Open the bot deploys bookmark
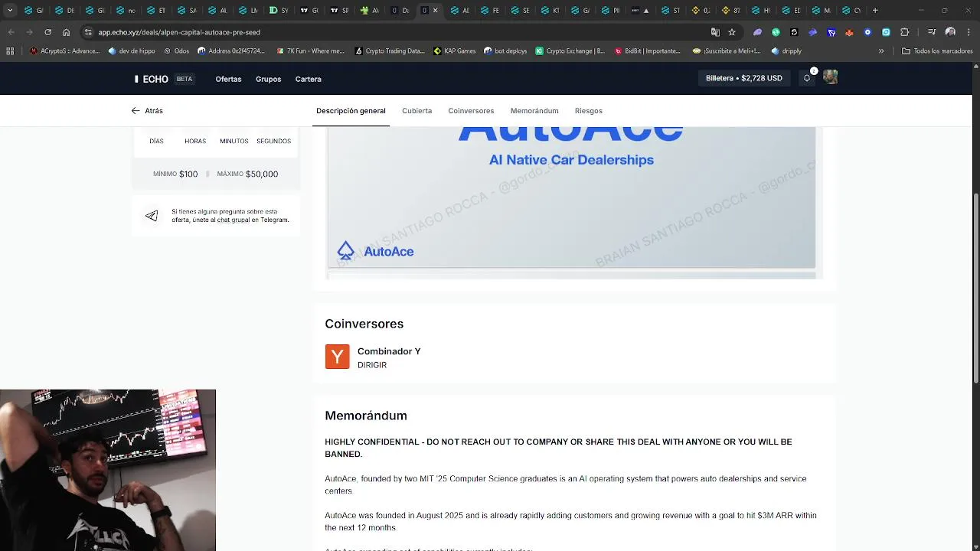The width and height of the screenshot is (980, 551). click(x=505, y=51)
